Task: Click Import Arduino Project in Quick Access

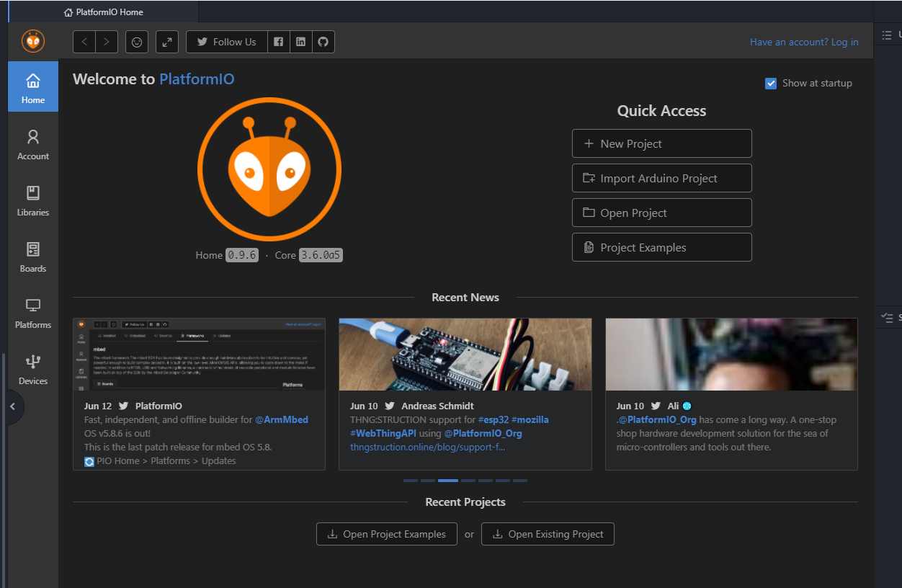Action: coord(662,178)
